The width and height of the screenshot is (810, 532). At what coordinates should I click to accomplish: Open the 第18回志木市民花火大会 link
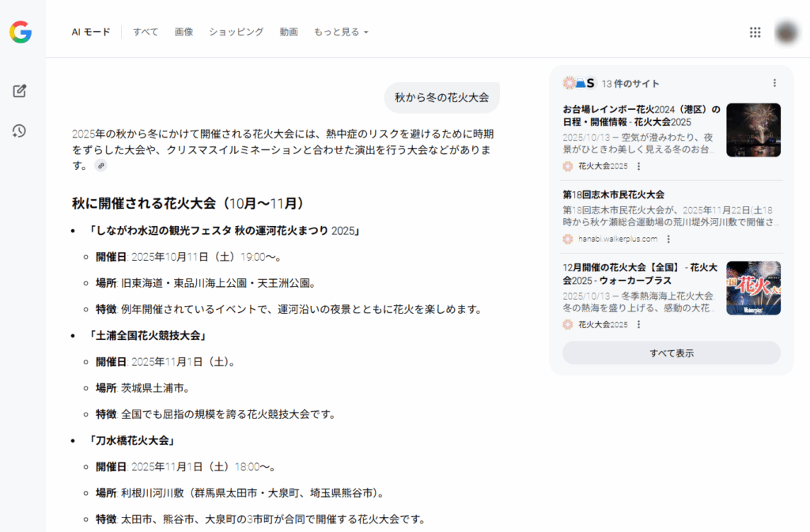click(613, 194)
